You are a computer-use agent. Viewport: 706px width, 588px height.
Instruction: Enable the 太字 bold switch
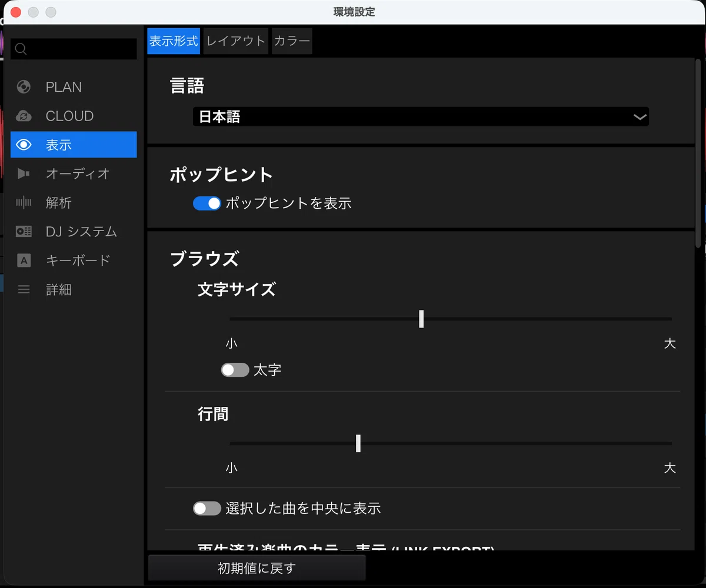[x=235, y=370]
